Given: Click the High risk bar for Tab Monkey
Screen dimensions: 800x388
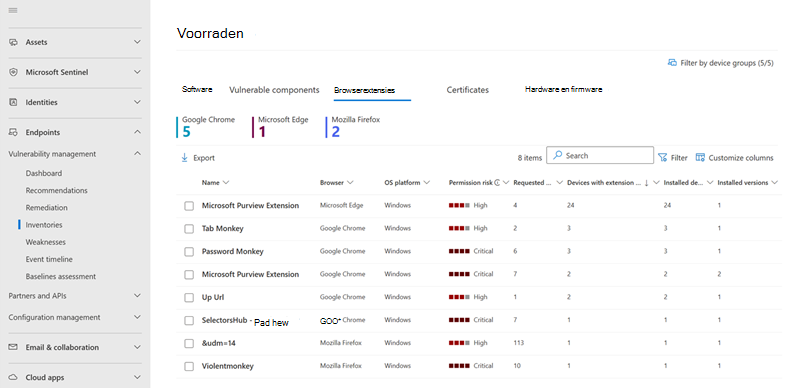Looking at the screenshot, I should [x=459, y=228].
